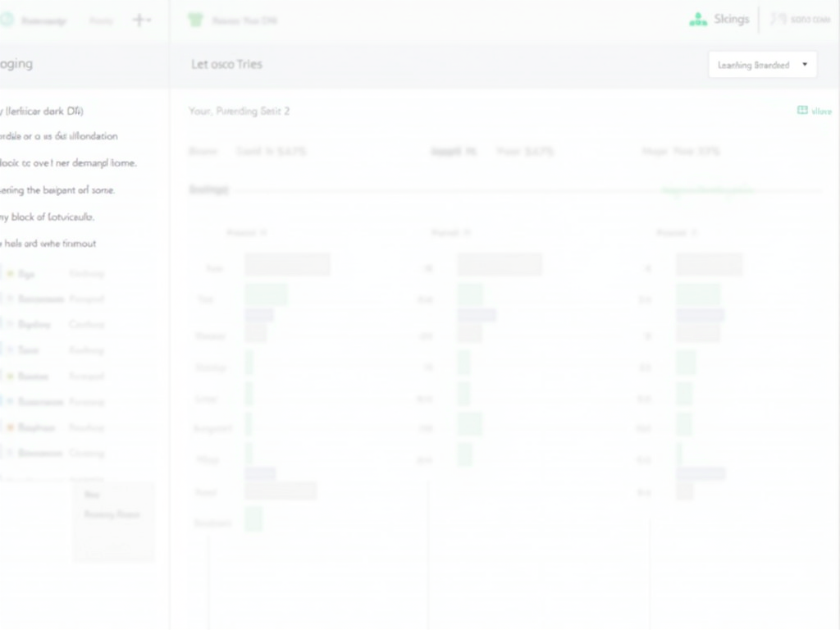This screenshot has width=840, height=630.
Task: Click the green circle logo icon
Action: tap(7, 21)
